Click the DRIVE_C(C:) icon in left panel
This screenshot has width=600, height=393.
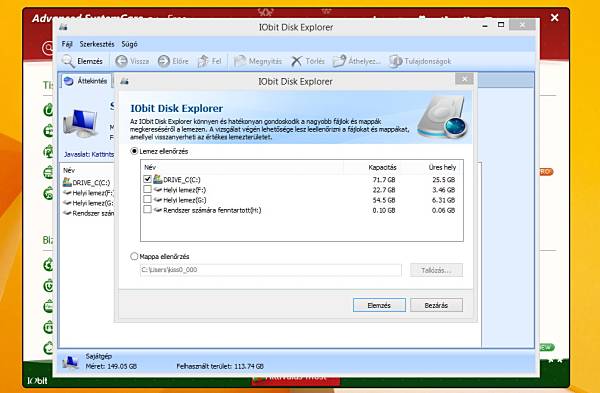point(67,182)
